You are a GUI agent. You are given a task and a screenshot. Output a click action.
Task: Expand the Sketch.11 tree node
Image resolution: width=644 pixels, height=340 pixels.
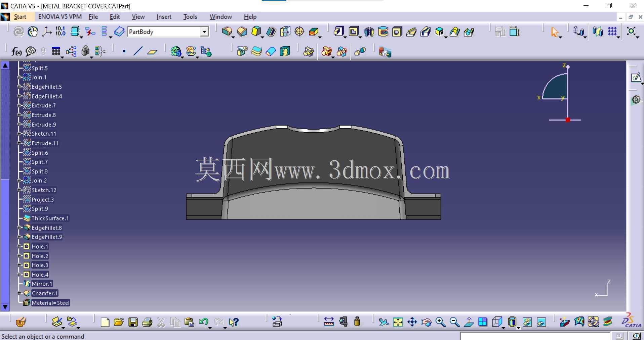tap(19, 134)
